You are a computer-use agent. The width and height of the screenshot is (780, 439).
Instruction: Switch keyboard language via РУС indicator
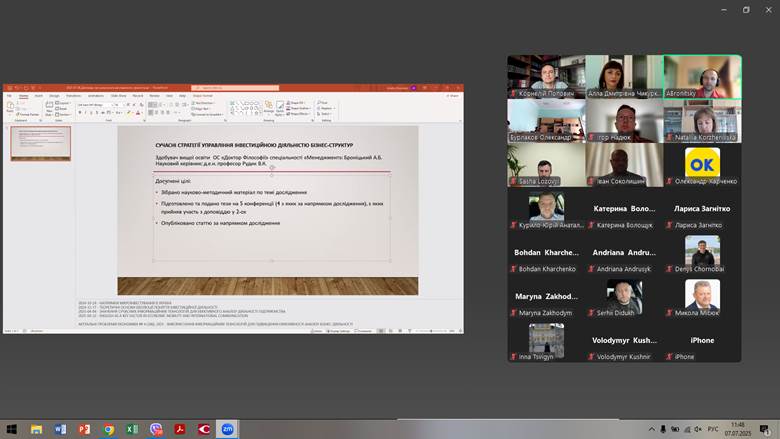[713, 429]
